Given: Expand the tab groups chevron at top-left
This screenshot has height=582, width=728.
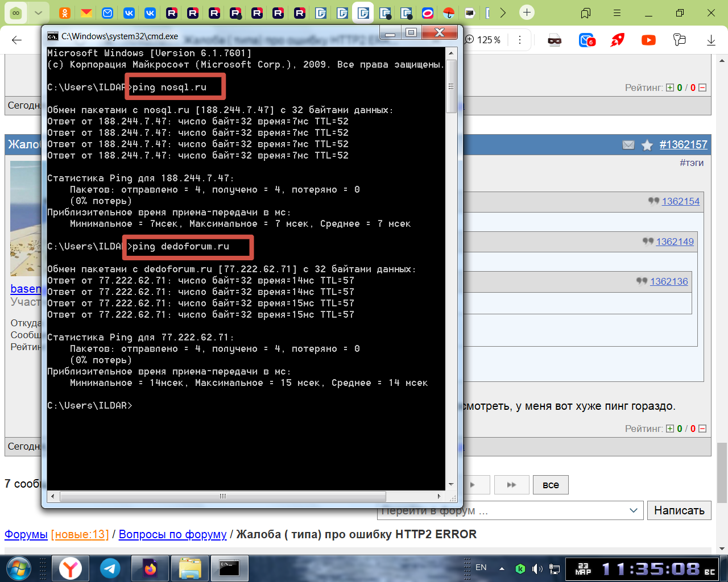Looking at the screenshot, I should (38, 13).
